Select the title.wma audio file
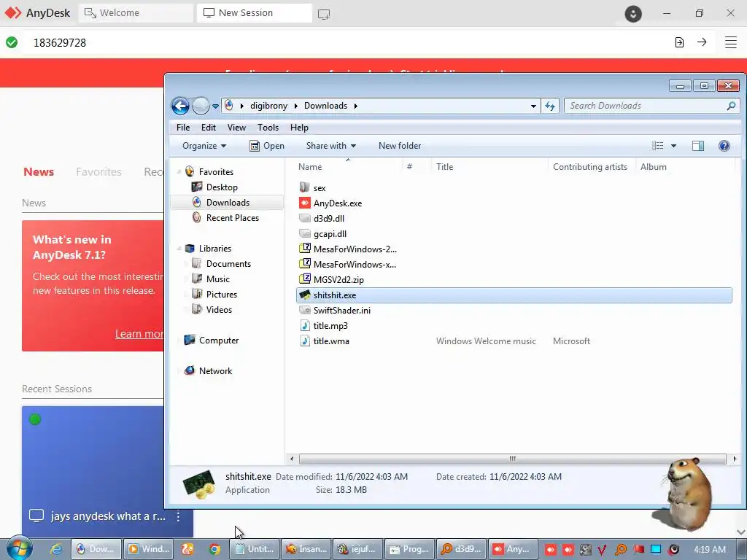The width and height of the screenshot is (747, 560). tap(331, 341)
